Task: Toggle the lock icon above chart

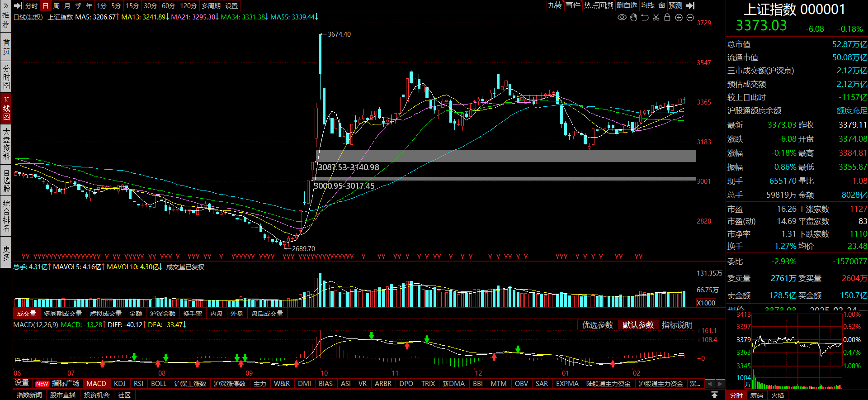Action: point(667,17)
